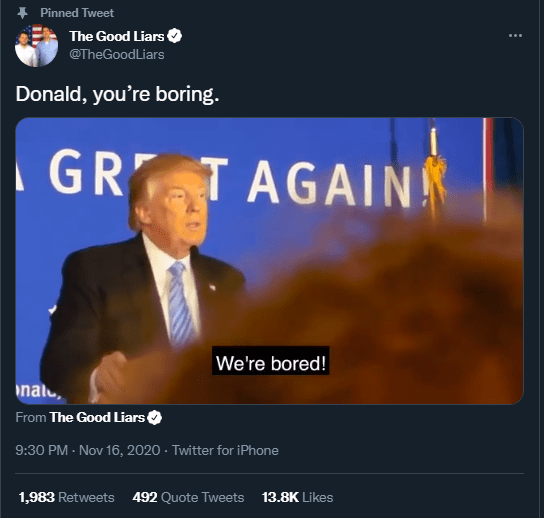The image size is (544, 518).
Task: Open the @TheGoodLiars handle link
Action: click(117, 54)
